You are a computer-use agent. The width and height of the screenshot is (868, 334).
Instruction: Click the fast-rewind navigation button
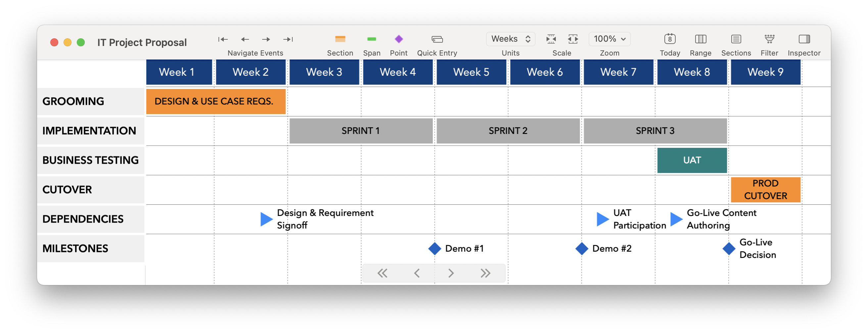coord(382,273)
